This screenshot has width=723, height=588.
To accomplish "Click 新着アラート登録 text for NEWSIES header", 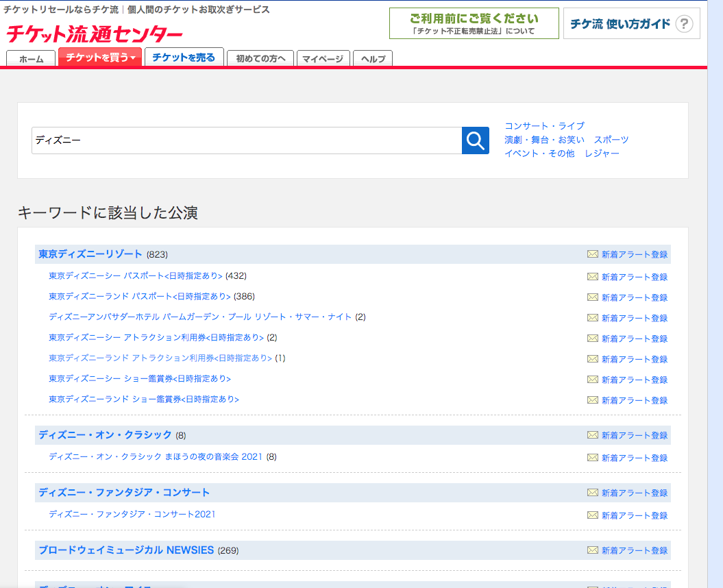I will [x=635, y=550].
